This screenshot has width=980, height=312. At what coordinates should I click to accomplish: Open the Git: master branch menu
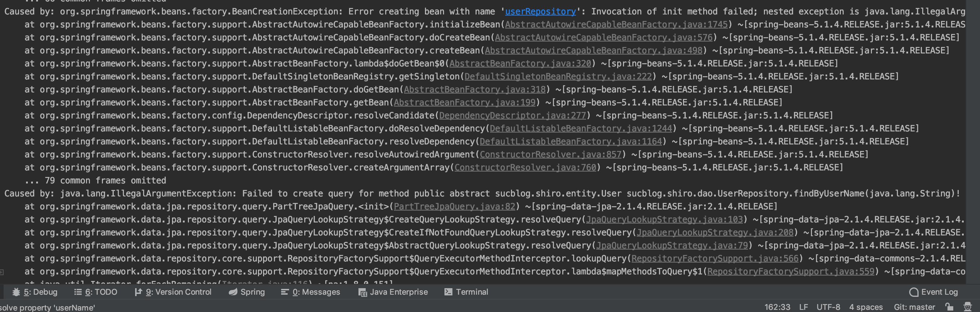click(x=914, y=307)
